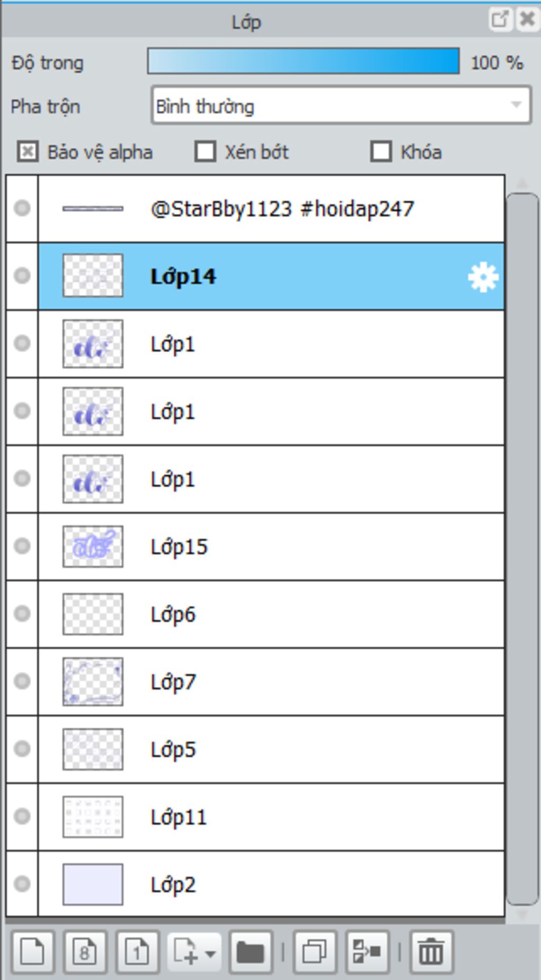The width and height of the screenshot is (541, 980).
Task: Select the Lớp7 layer
Action: click(271, 682)
